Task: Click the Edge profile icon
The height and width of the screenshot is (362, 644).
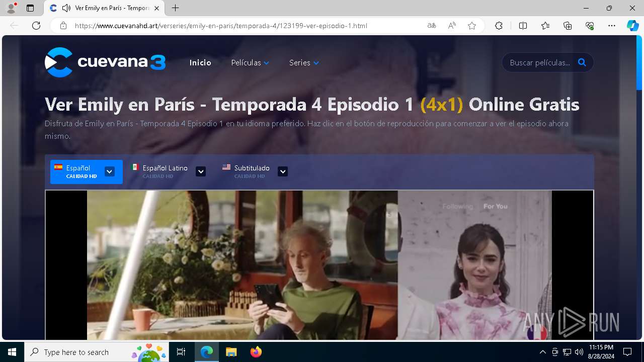Action: tap(11, 8)
